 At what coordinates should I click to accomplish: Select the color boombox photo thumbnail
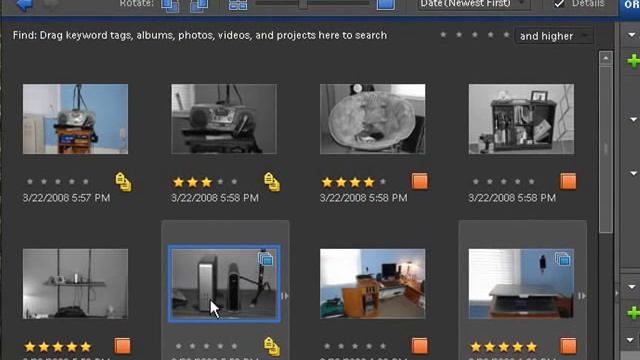[76, 119]
